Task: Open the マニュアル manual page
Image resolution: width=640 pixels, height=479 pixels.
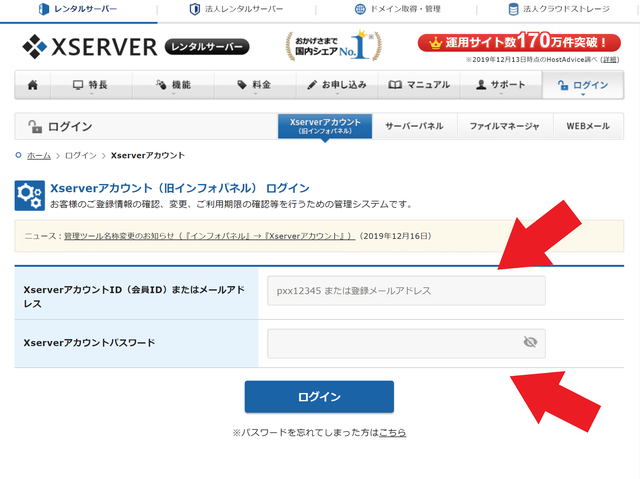Action: (x=419, y=85)
